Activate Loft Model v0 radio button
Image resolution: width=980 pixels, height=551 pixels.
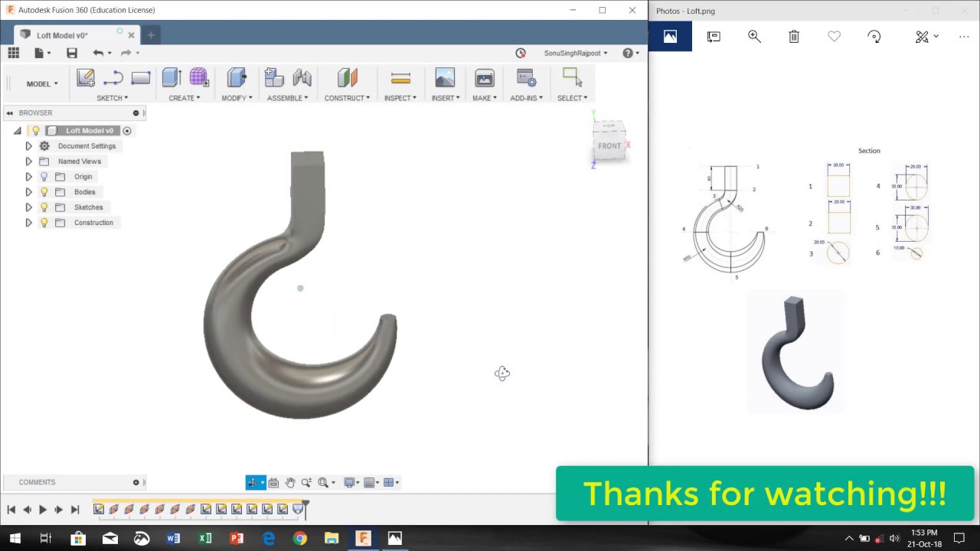[127, 131]
